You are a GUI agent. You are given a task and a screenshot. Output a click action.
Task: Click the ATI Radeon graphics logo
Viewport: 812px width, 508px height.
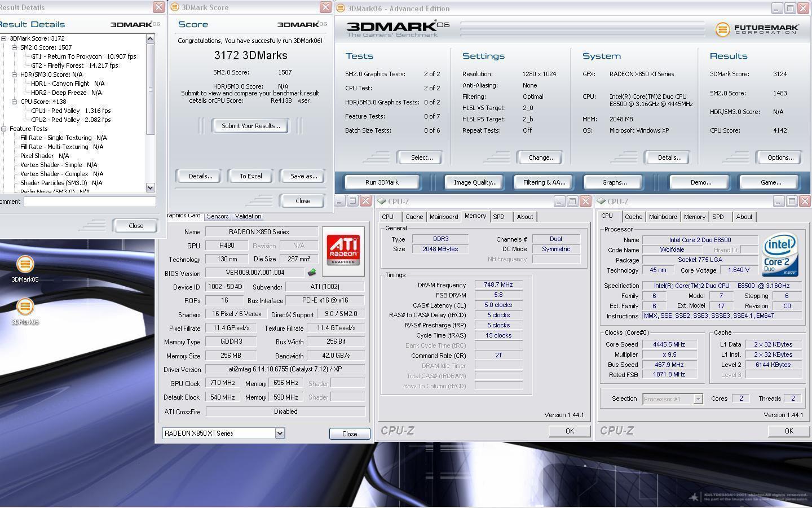[x=343, y=250]
